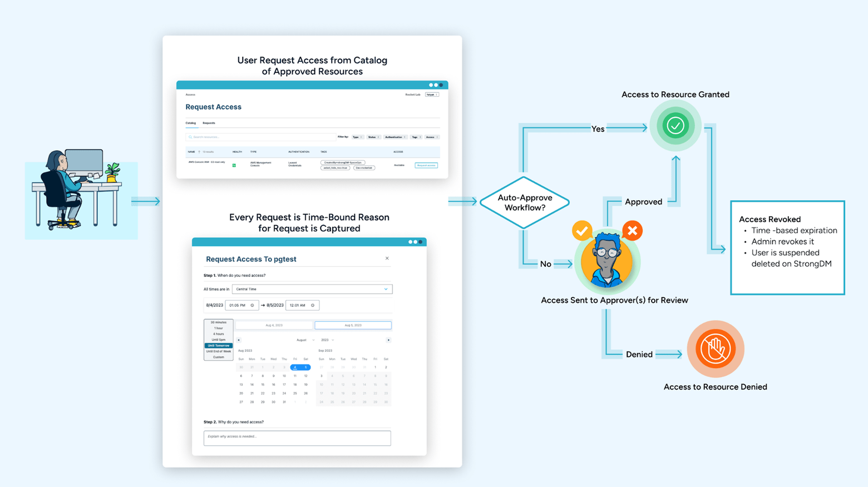The width and height of the screenshot is (868, 487).
Task: Choose the Custom duration option
Action: coord(218,357)
